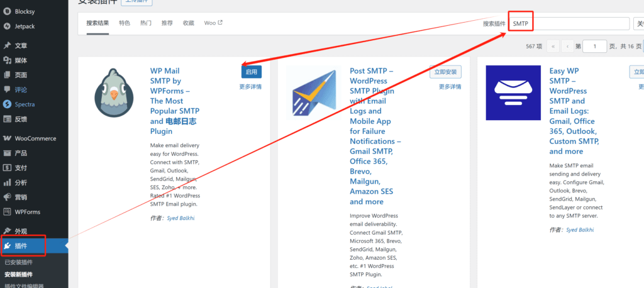The height and width of the screenshot is (288, 644).
Task: Click the pushpin icon for 文章
Action: [x=7, y=46]
